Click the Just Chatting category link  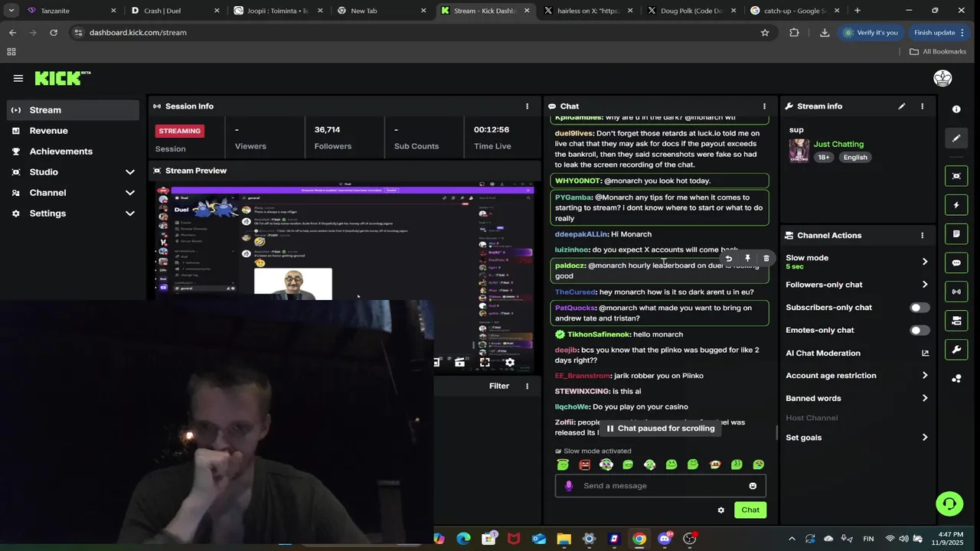838,145
